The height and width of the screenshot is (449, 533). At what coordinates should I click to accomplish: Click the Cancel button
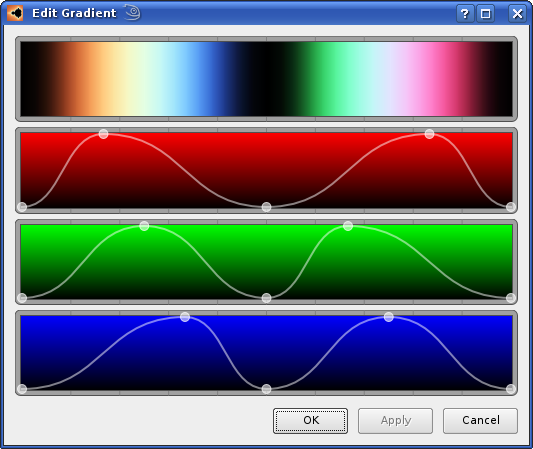480,421
